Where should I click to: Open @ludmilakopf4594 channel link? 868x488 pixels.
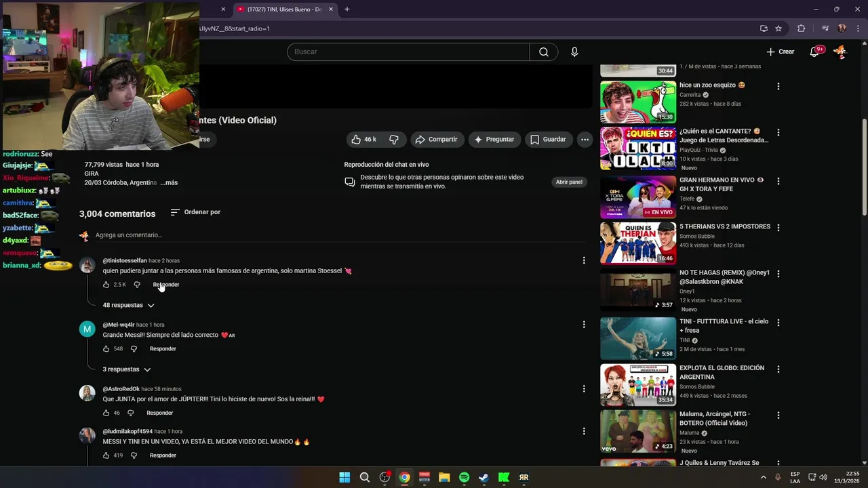pyautogui.click(x=127, y=432)
